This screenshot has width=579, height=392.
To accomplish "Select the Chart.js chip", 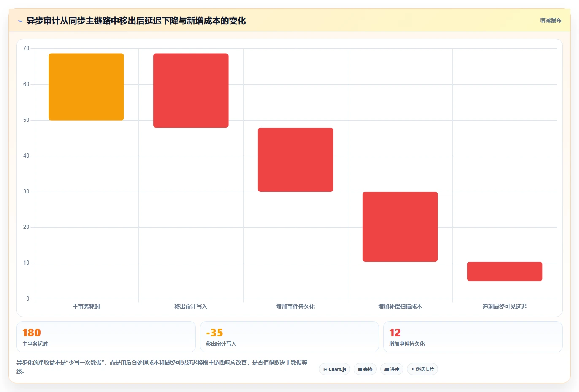I will pyautogui.click(x=335, y=369).
